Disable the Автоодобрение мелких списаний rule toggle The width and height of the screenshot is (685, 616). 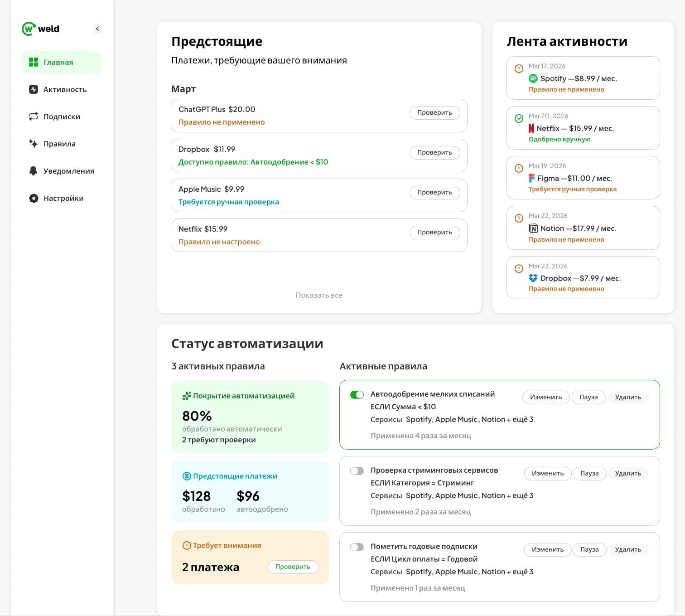point(357,395)
